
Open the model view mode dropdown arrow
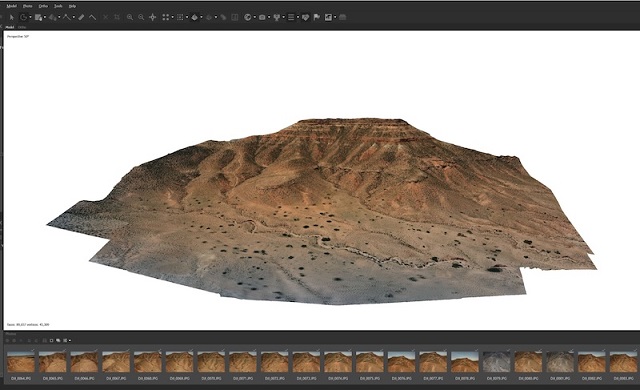(202, 17)
